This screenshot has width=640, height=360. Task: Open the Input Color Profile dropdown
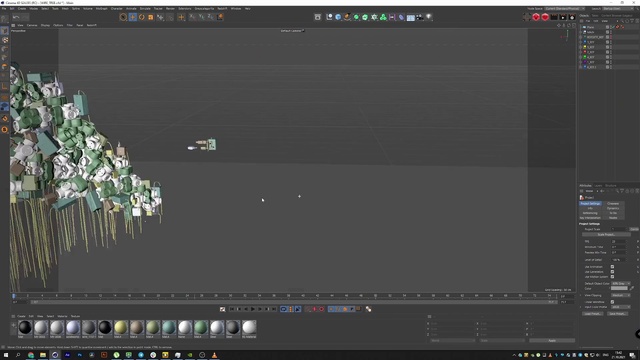coord(621,307)
